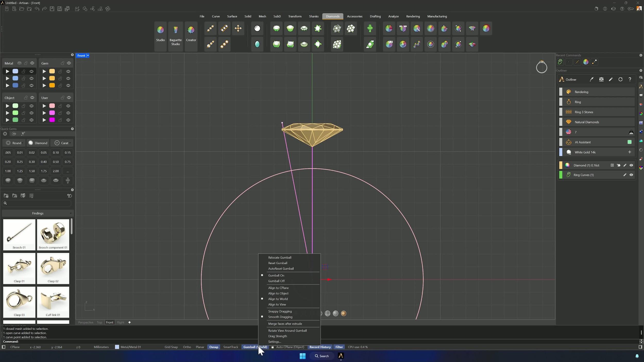
Task: Click the Outliner refresh icon
Action: tap(620, 80)
